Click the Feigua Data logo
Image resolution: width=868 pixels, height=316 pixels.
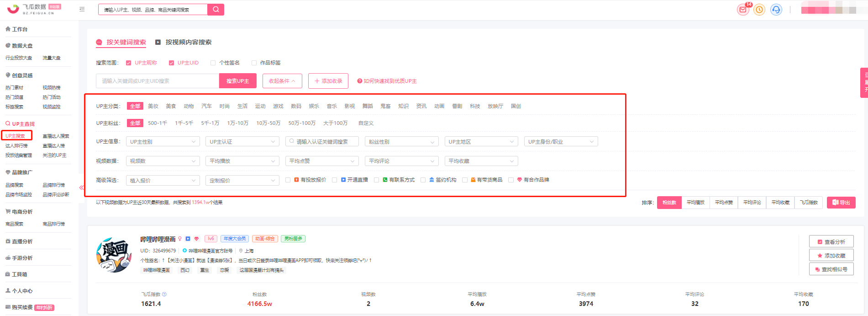34,9
